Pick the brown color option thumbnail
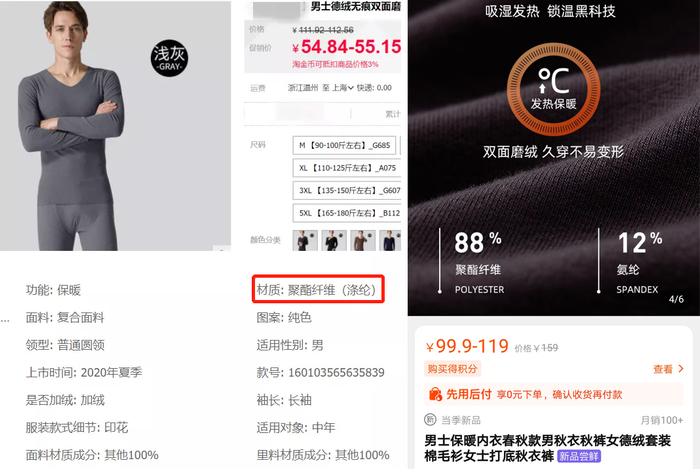 pyautogui.click(x=362, y=240)
